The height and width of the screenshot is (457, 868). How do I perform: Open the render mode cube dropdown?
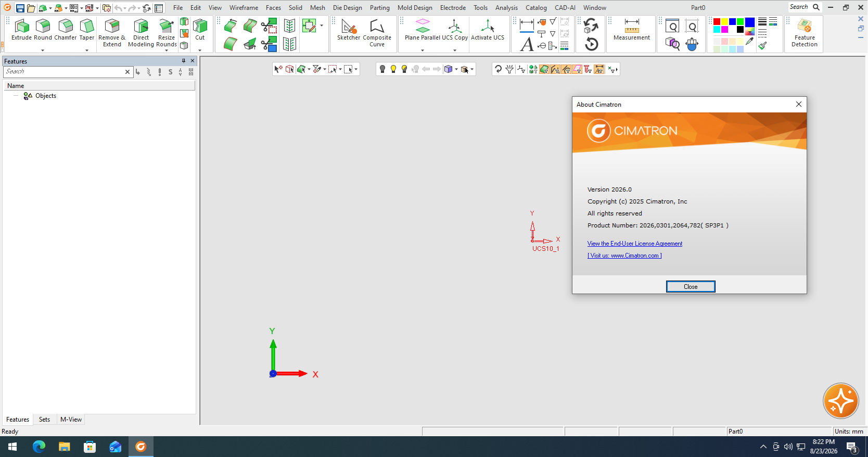tap(456, 69)
